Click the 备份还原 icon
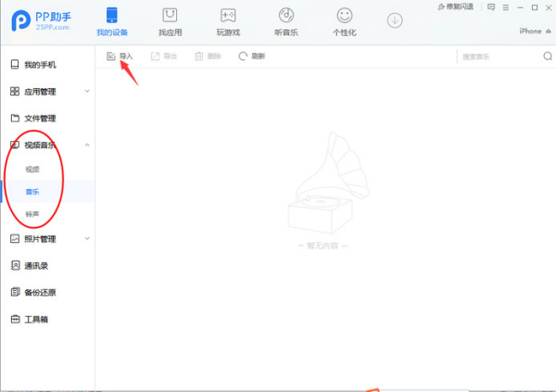The width and height of the screenshot is (556, 392). click(15, 292)
